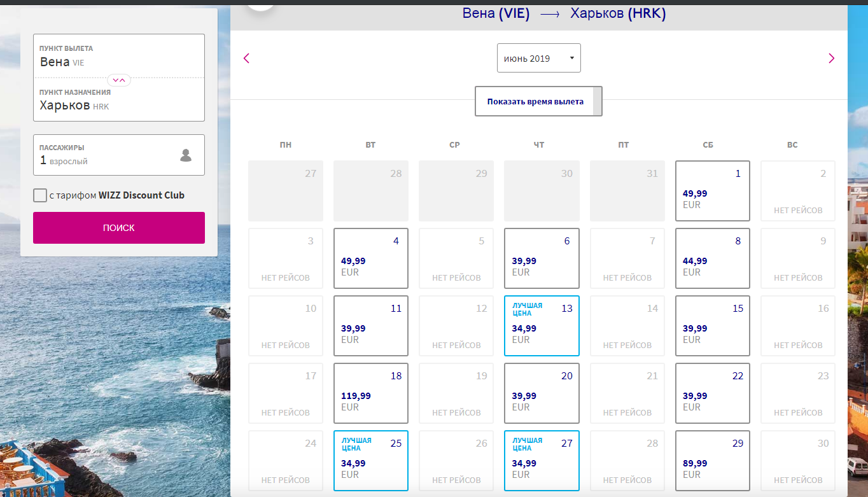This screenshot has width=868, height=497.
Task: Go to previous month arrow
Action: pos(247,59)
